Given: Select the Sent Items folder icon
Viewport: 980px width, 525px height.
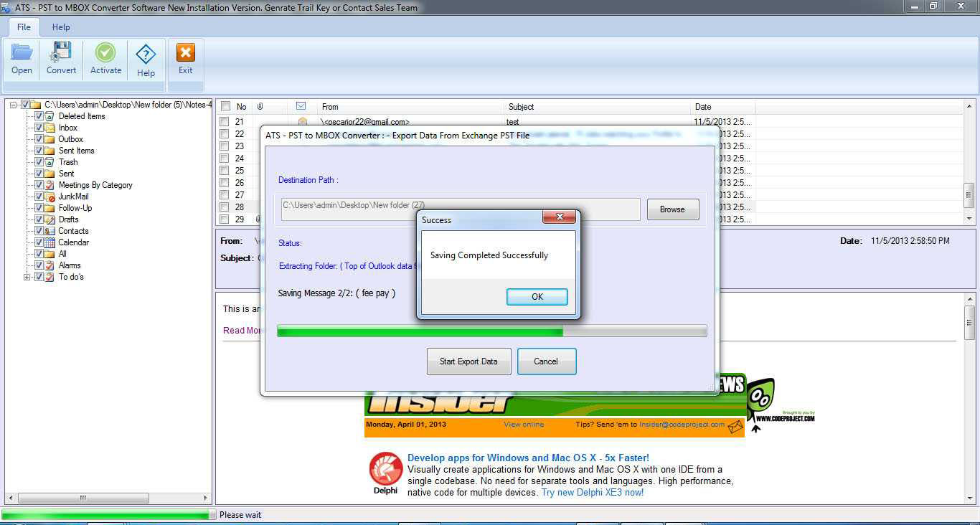Looking at the screenshot, I should (x=50, y=151).
